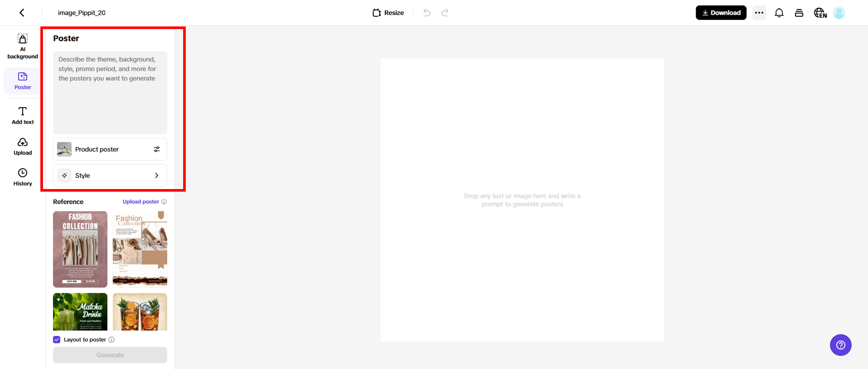Screen dimensions: 868x369
Task: Open the help question mark button
Action: point(841,345)
